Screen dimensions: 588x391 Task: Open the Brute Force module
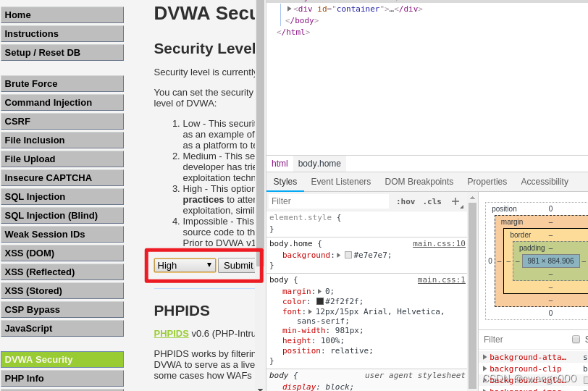[x=62, y=83]
